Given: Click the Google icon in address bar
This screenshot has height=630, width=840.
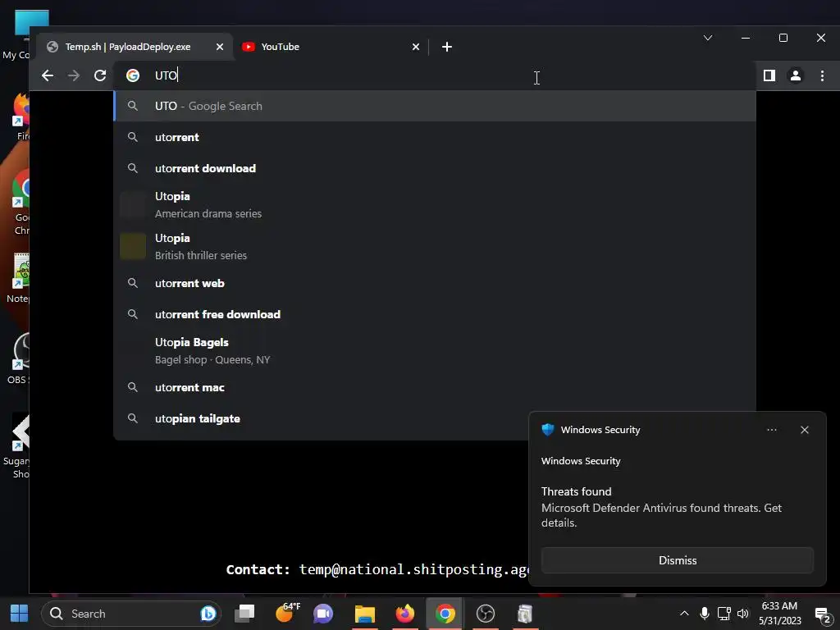Looking at the screenshot, I should 133,75.
